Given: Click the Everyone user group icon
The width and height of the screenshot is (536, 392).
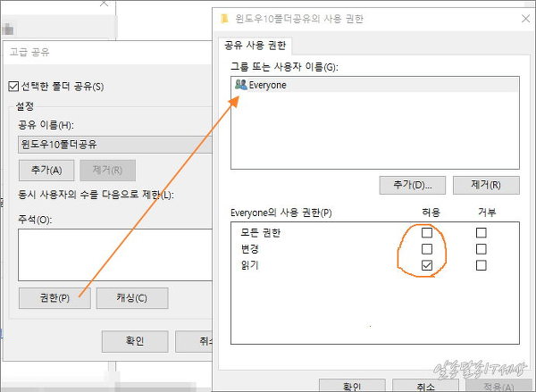Looking at the screenshot, I should coord(240,85).
